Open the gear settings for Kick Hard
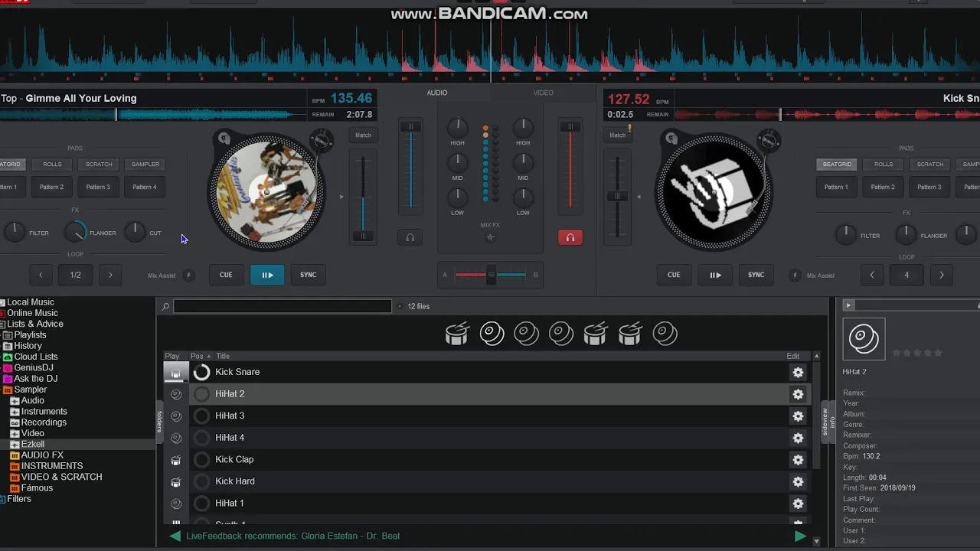 798,481
